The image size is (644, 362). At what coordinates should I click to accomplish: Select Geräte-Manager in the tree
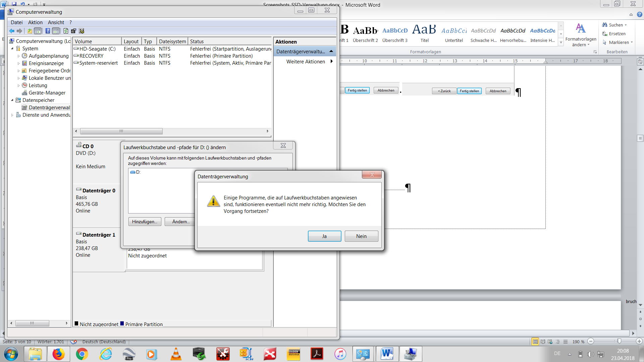coord(47,93)
